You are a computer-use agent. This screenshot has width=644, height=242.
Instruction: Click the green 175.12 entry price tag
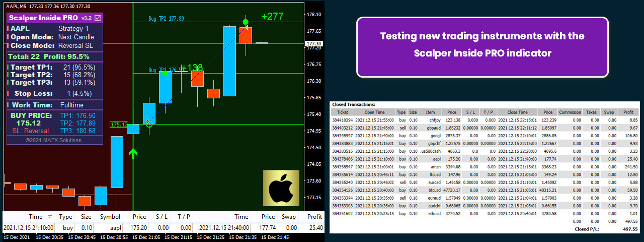click(x=119, y=125)
